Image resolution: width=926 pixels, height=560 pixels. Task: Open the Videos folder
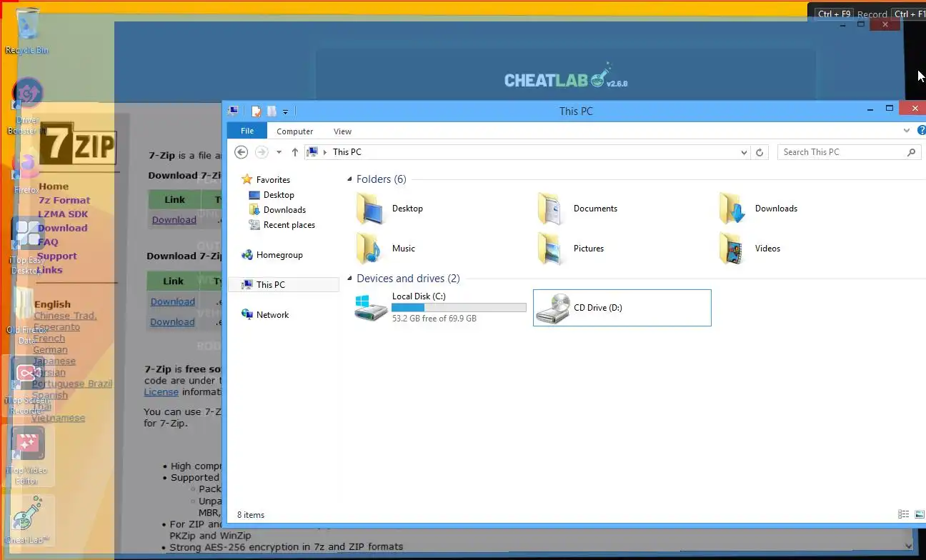pos(750,249)
